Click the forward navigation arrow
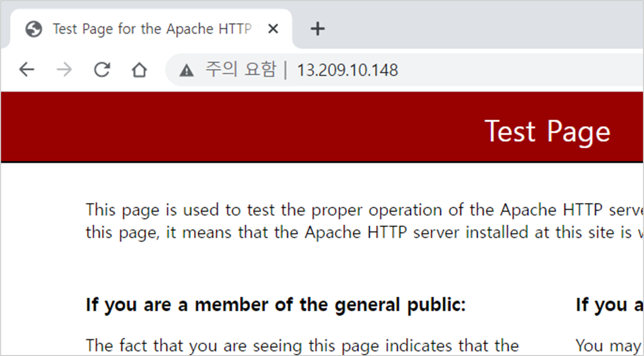This screenshot has height=356, width=644. tap(64, 70)
